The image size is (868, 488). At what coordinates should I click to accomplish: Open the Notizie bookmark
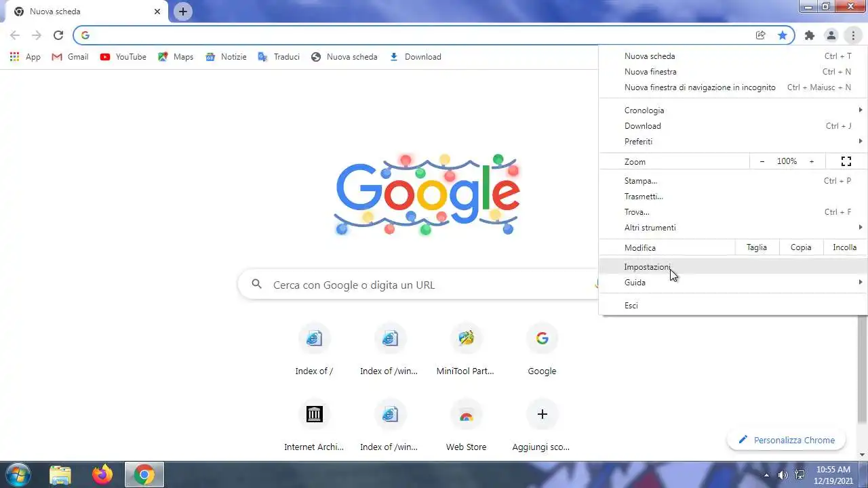click(226, 57)
